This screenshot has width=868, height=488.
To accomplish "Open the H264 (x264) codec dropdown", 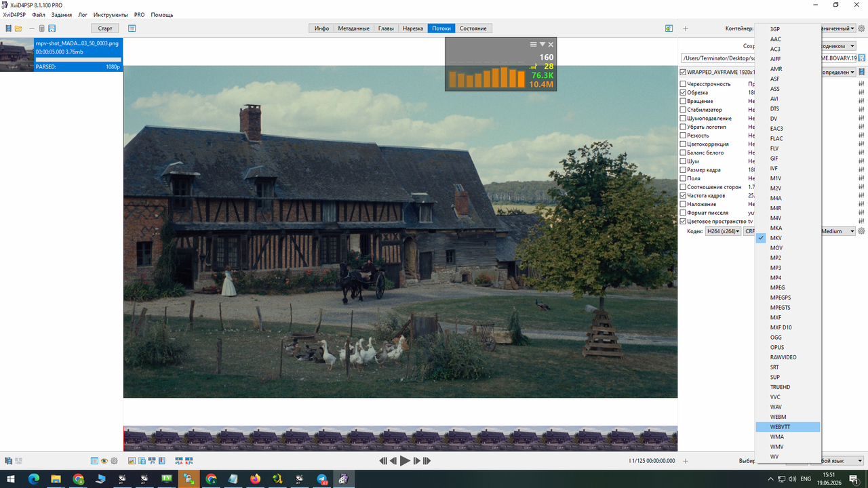I will (723, 231).
